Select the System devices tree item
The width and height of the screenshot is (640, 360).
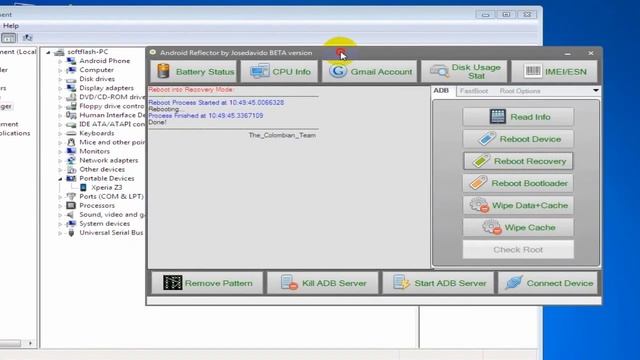coord(104,224)
